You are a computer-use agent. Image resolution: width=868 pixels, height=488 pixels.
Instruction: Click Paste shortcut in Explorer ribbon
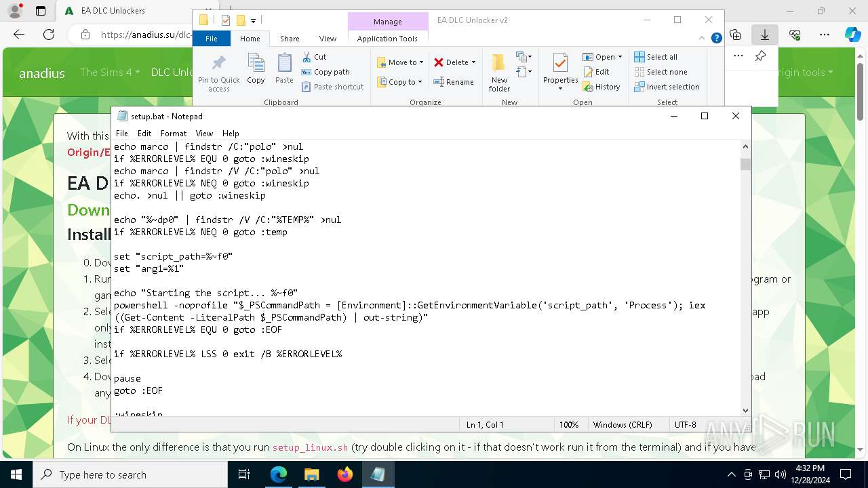coord(332,87)
